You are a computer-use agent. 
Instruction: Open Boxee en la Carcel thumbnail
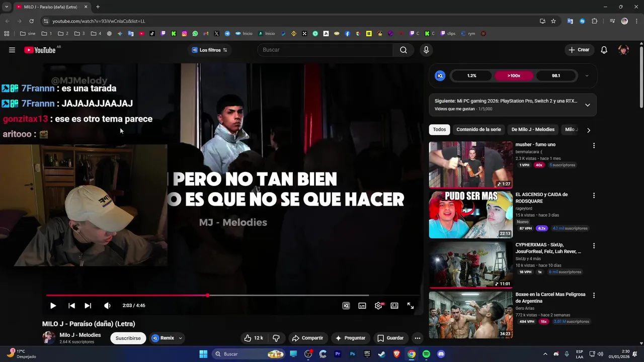470,315
